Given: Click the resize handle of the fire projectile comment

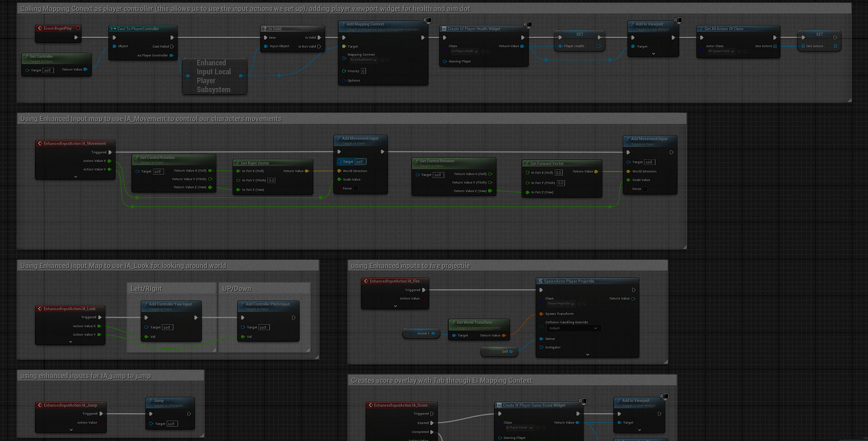Looking at the screenshot, I should (x=666, y=361).
